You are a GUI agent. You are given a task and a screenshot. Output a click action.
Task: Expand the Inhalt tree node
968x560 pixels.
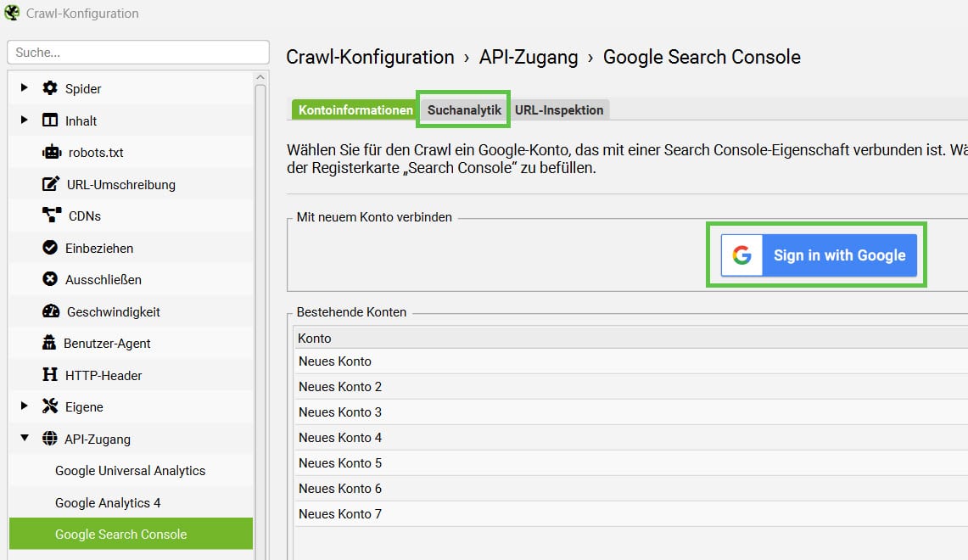24,120
